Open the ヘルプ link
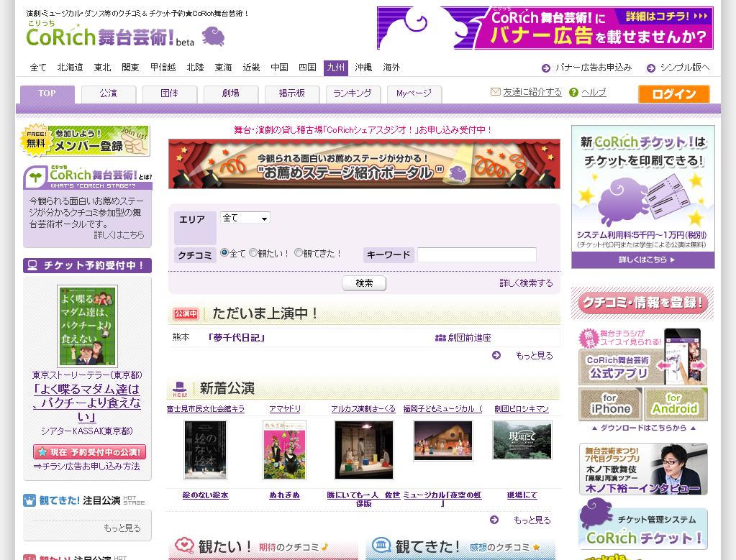Screen dimensions: 736x560 [x=594, y=92]
